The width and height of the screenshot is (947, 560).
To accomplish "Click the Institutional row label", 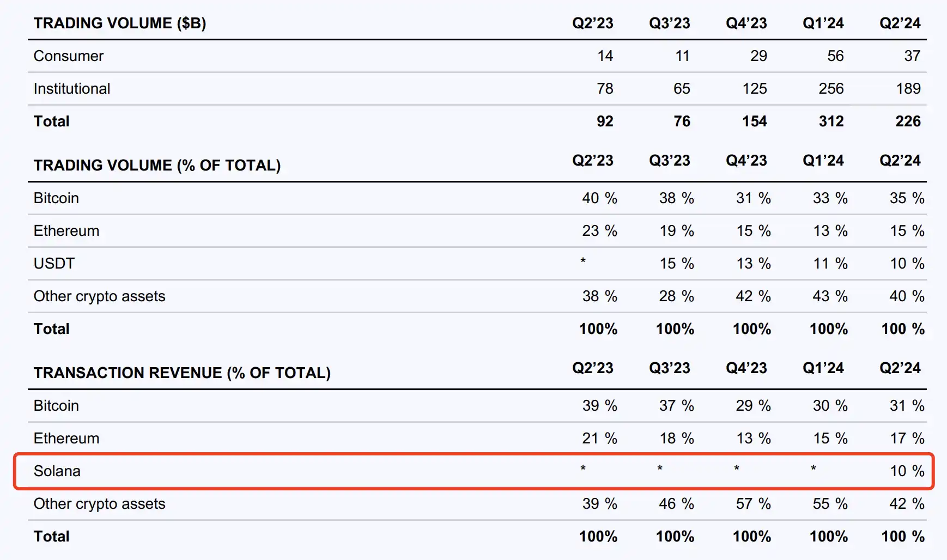I will coord(72,89).
